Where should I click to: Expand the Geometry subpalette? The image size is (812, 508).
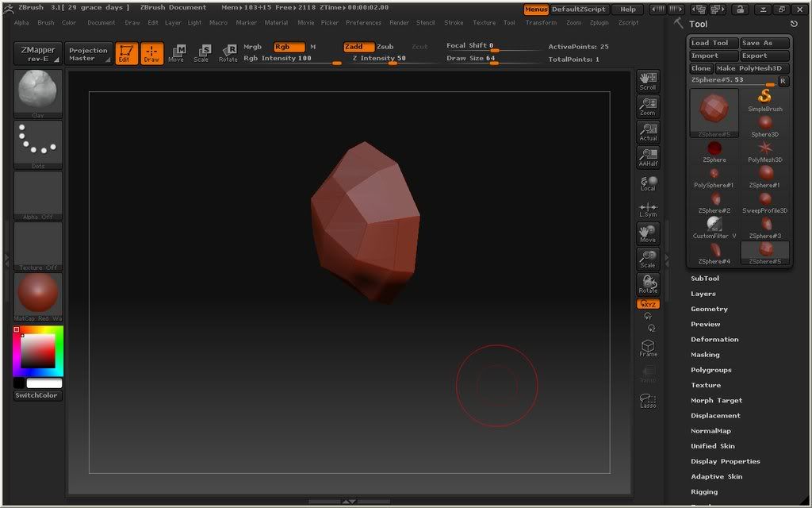[709, 309]
